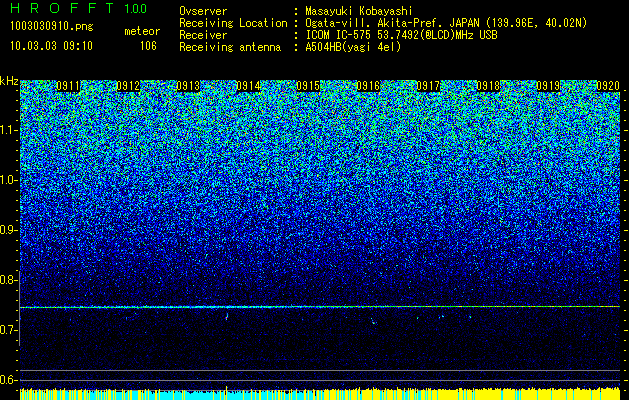Click the meteor echo dot near 0916
The width and height of the screenshot is (629, 400).
point(373,321)
